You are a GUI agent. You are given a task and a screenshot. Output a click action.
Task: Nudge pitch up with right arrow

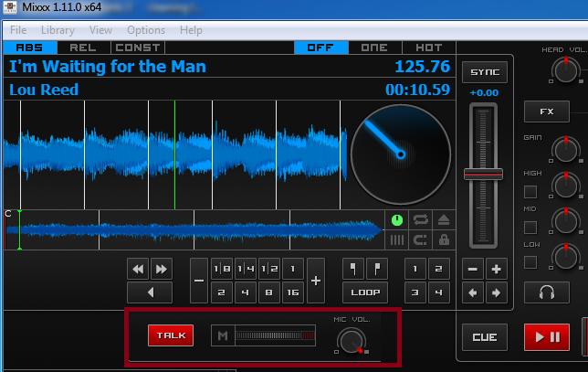[x=496, y=292]
